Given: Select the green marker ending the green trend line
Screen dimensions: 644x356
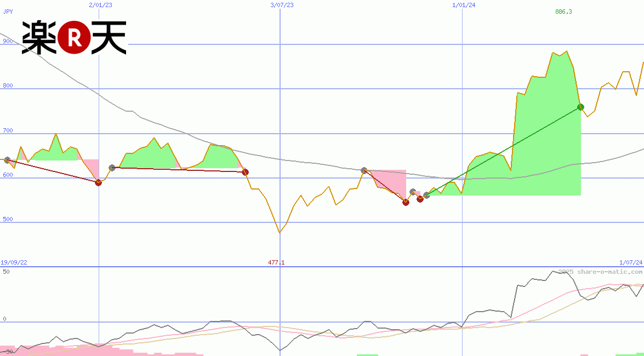Looking at the screenshot, I should [x=580, y=107].
